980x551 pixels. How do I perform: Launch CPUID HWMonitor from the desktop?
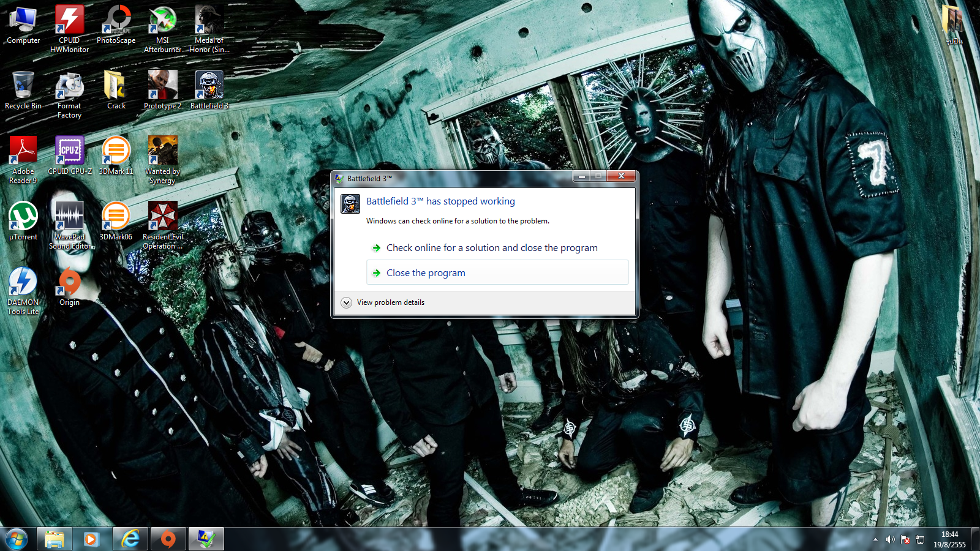69,29
